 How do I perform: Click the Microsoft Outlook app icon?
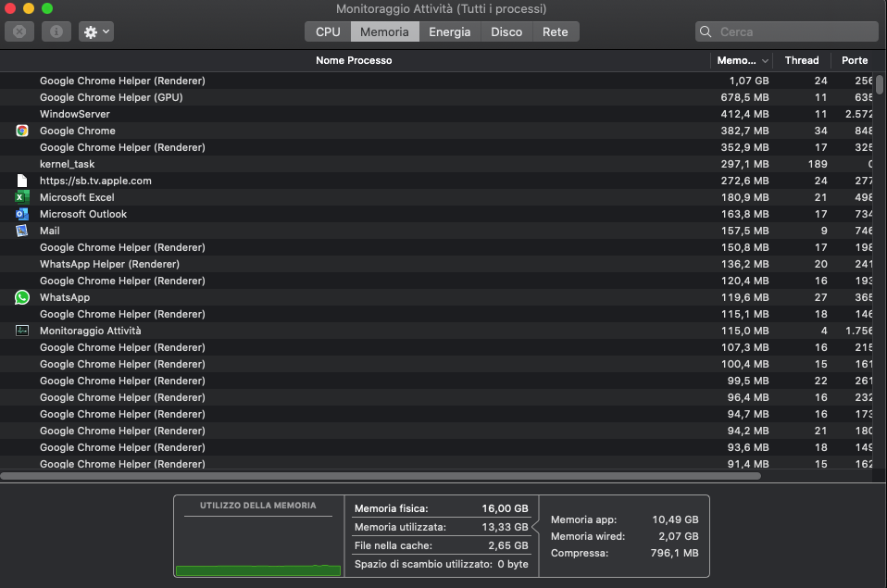[x=22, y=214]
